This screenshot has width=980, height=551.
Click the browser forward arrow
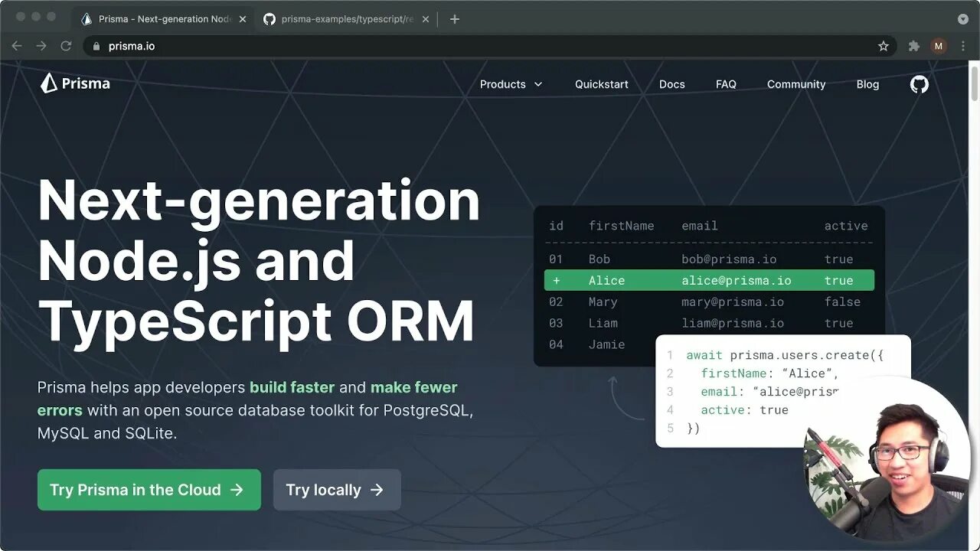[x=41, y=46]
